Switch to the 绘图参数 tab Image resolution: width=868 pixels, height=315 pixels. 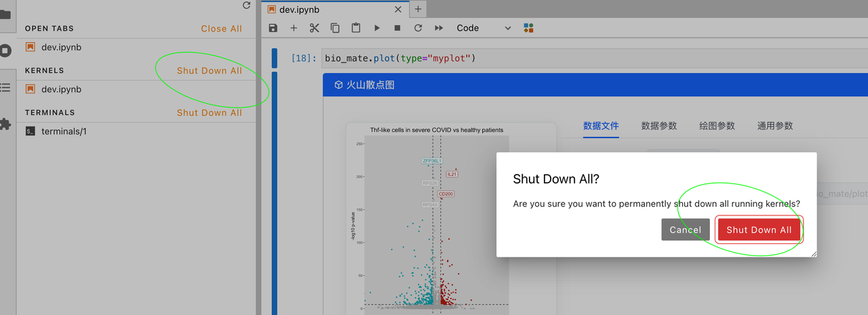point(717,126)
